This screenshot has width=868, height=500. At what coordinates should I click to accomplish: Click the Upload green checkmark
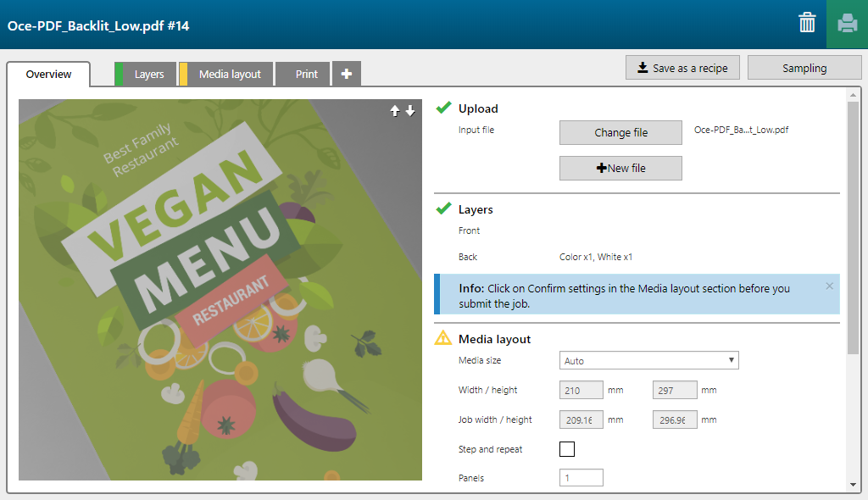443,108
